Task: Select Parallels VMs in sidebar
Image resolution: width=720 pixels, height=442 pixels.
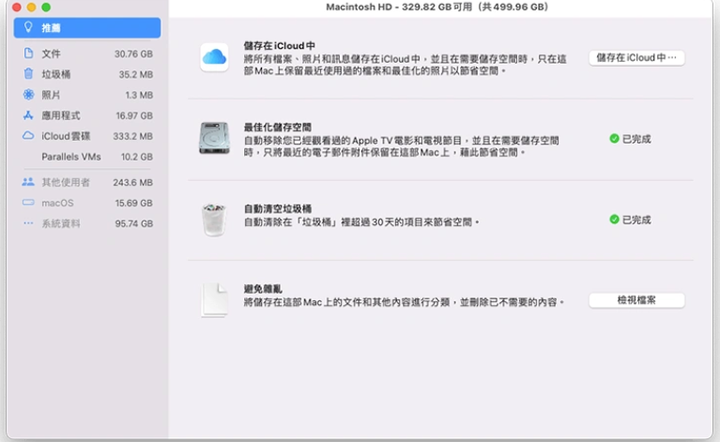Action: point(87,157)
